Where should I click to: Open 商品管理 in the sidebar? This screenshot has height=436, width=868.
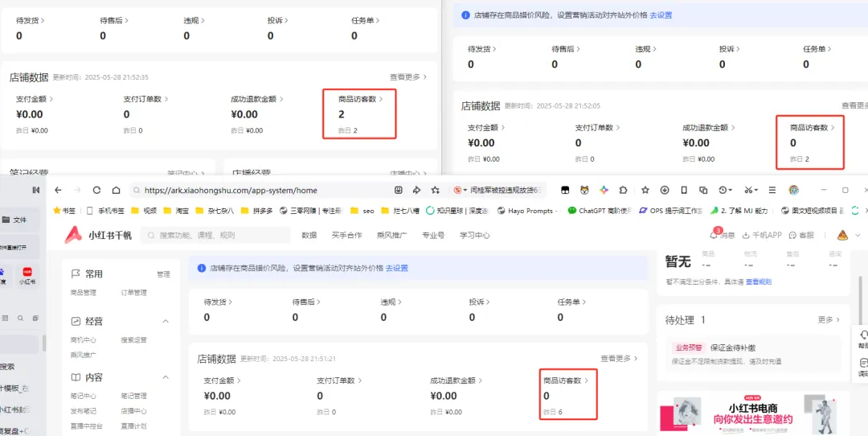point(83,293)
